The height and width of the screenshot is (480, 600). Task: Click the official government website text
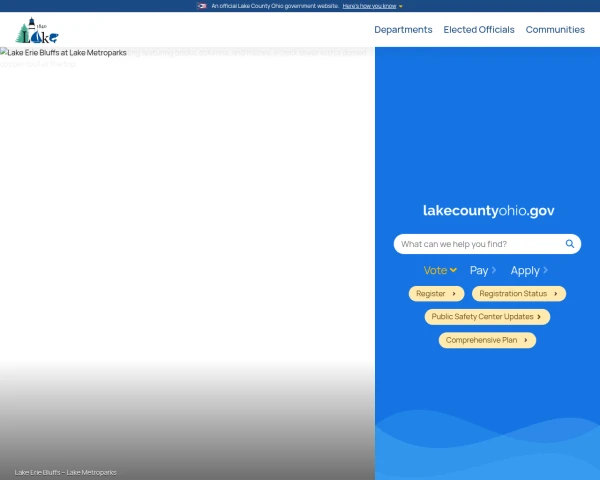point(275,6)
